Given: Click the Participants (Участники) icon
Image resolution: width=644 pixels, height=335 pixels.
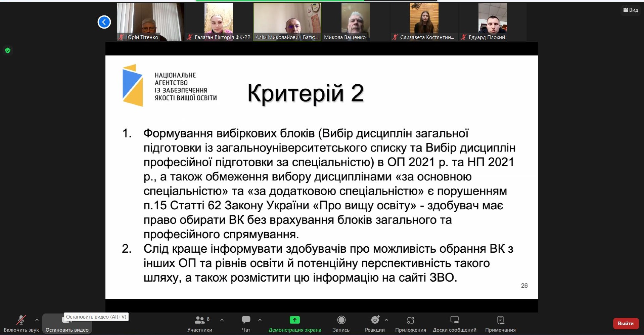Looking at the screenshot, I should tap(200, 320).
